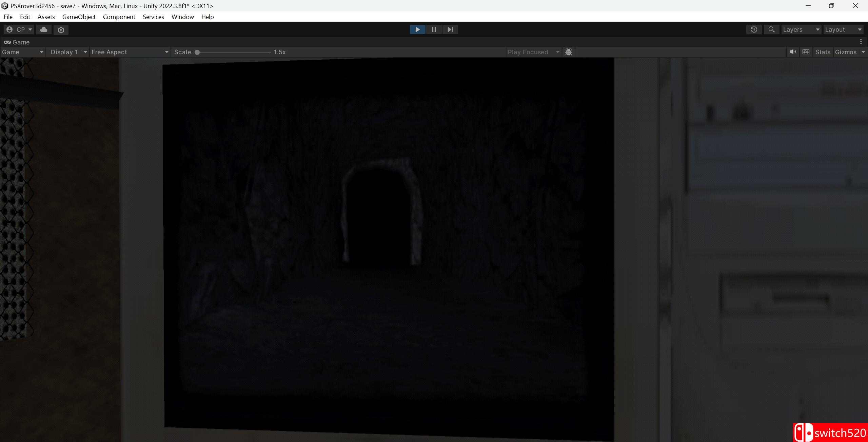Image resolution: width=868 pixels, height=442 pixels.
Task: Open the GameObject menu
Action: [79, 17]
